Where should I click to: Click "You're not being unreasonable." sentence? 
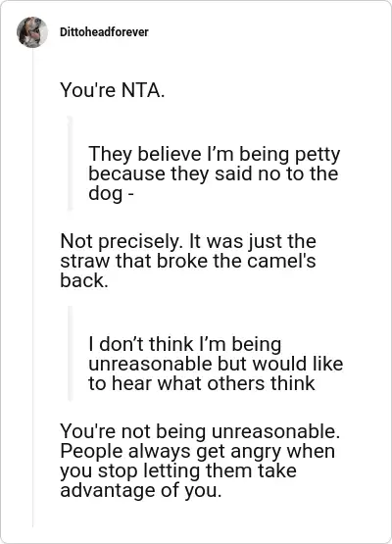200,431
